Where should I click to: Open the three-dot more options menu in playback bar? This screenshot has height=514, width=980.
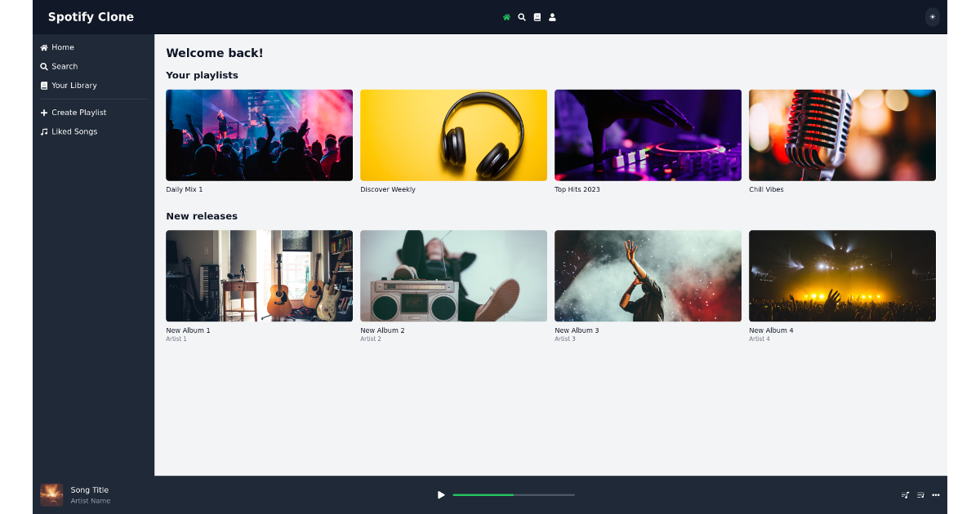tap(935, 494)
